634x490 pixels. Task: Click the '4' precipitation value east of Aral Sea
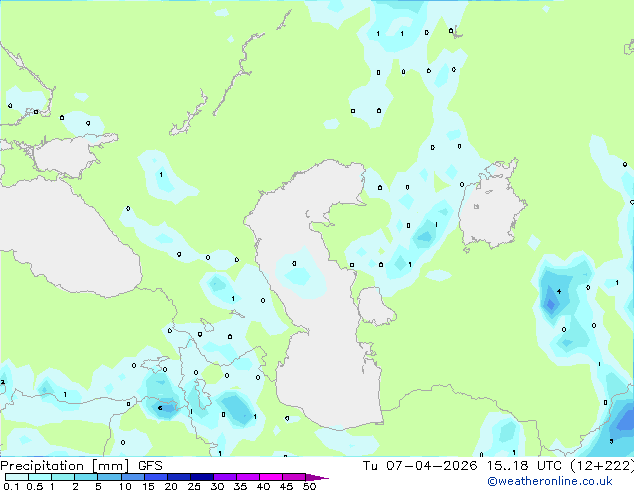(x=559, y=291)
